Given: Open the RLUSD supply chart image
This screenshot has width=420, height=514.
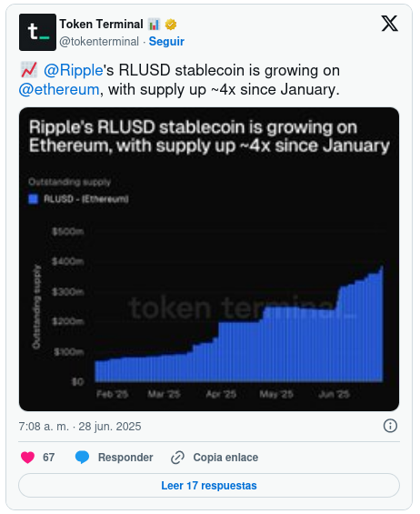Looking at the screenshot, I should [209, 259].
